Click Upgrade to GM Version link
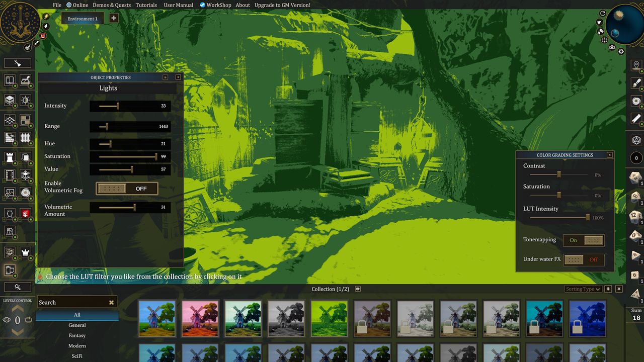Image resolution: width=644 pixels, height=362 pixels. tap(282, 5)
